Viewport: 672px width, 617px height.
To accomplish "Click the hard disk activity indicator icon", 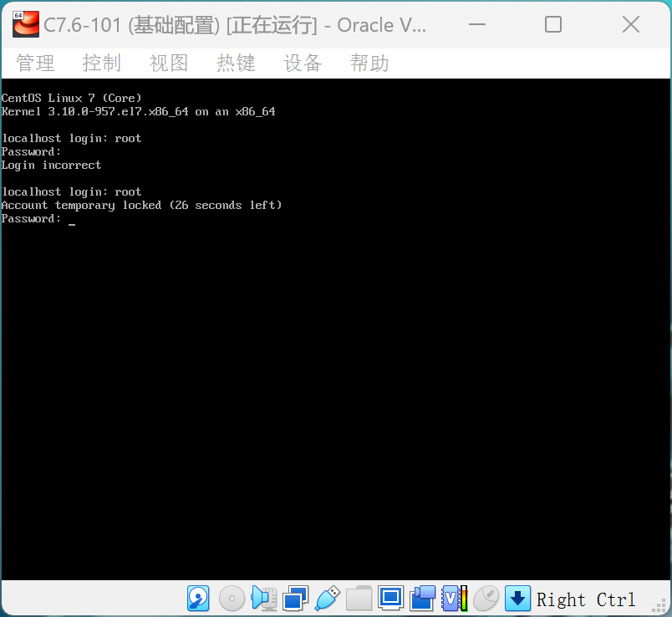I will pos(198,598).
